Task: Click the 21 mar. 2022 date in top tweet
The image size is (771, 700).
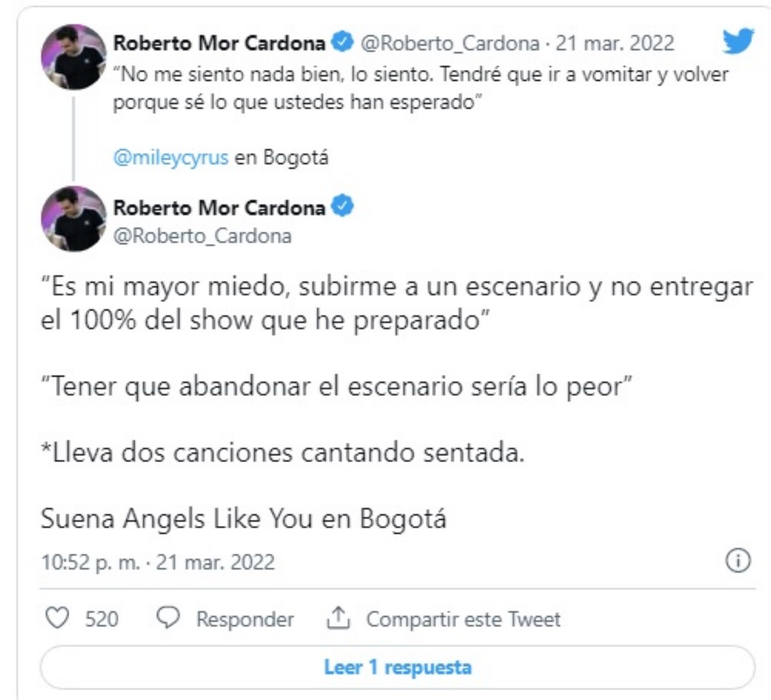Action: coord(614,43)
